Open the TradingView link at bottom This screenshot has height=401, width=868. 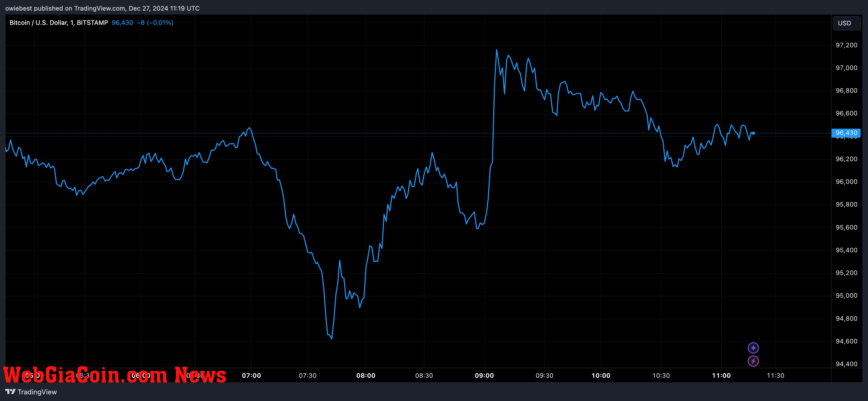[x=37, y=392]
